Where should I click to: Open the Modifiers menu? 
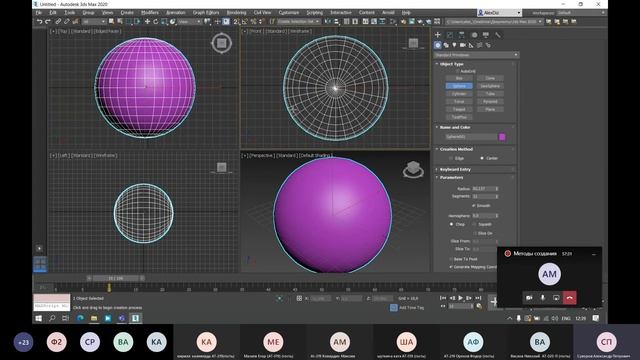coord(150,13)
